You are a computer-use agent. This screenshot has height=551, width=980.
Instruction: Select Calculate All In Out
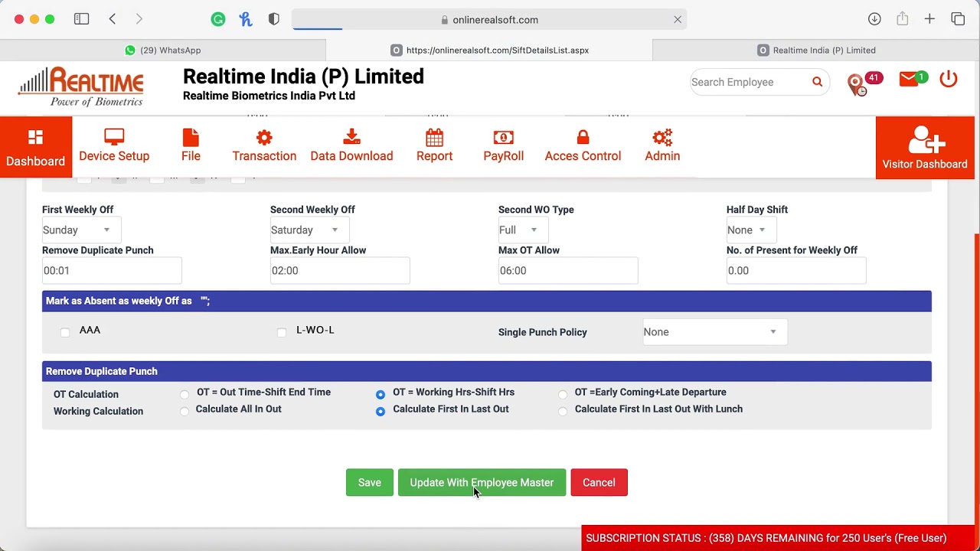pos(185,411)
